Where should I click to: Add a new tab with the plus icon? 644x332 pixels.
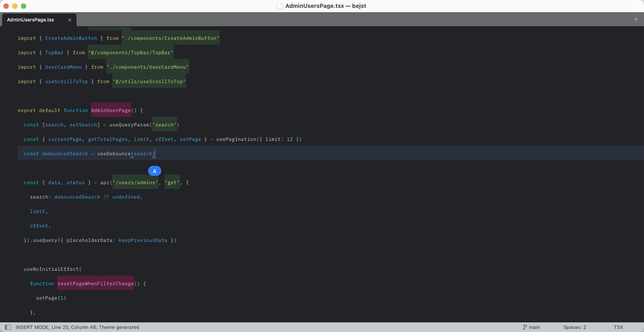coord(636,19)
